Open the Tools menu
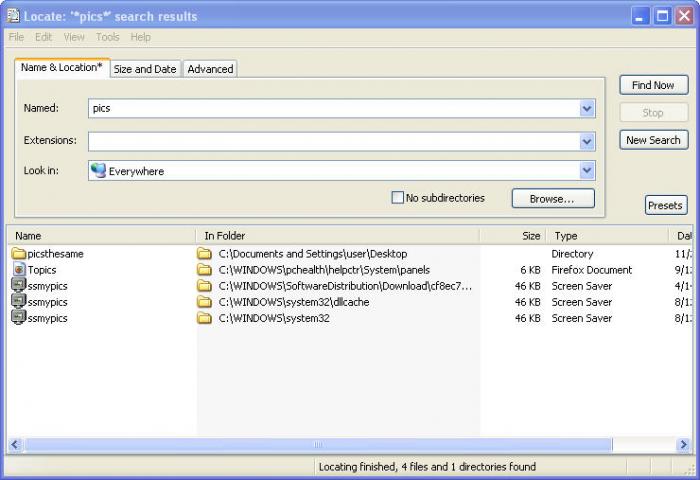The width and height of the screenshot is (700, 480). pos(107,37)
